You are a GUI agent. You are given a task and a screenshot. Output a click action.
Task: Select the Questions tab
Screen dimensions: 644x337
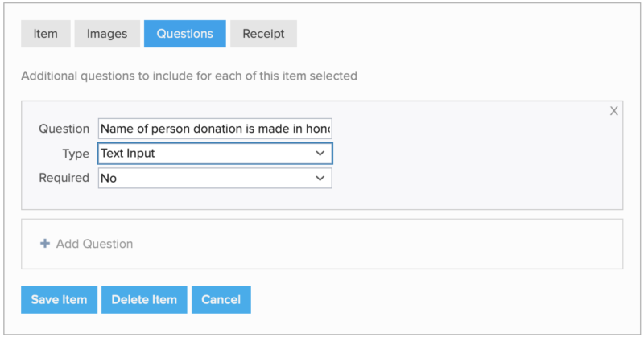tap(185, 34)
